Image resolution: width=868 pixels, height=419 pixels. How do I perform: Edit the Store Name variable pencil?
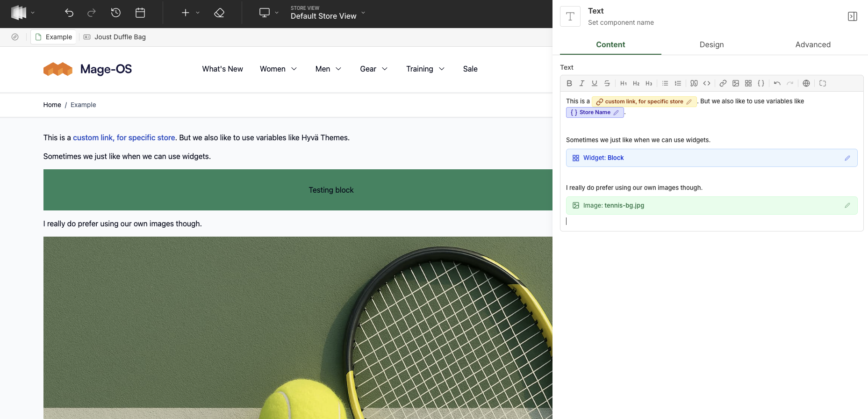pyautogui.click(x=616, y=113)
